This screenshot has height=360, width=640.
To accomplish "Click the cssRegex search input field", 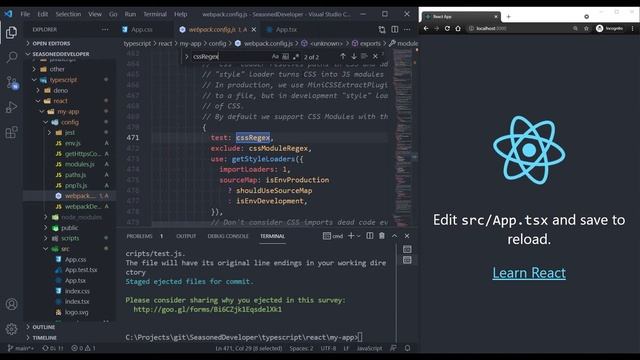I will 231,57.
